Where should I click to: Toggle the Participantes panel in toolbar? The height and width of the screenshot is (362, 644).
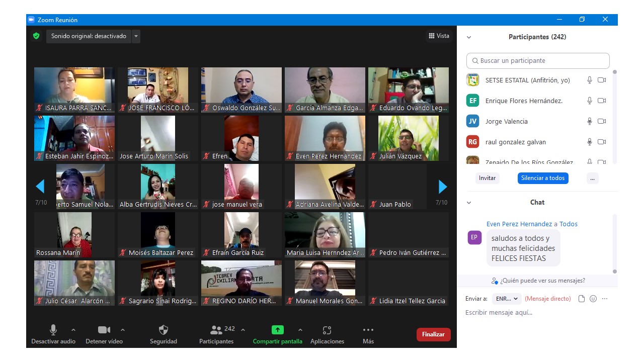(x=216, y=335)
